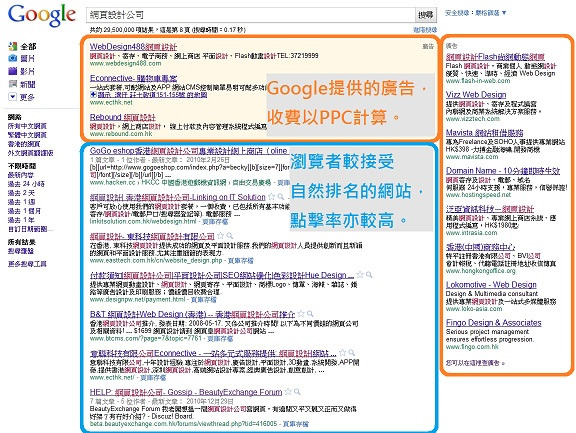Screen dimensions: 576x433
Task: Select 最新內容 time filter
Action: tap(21, 175)
